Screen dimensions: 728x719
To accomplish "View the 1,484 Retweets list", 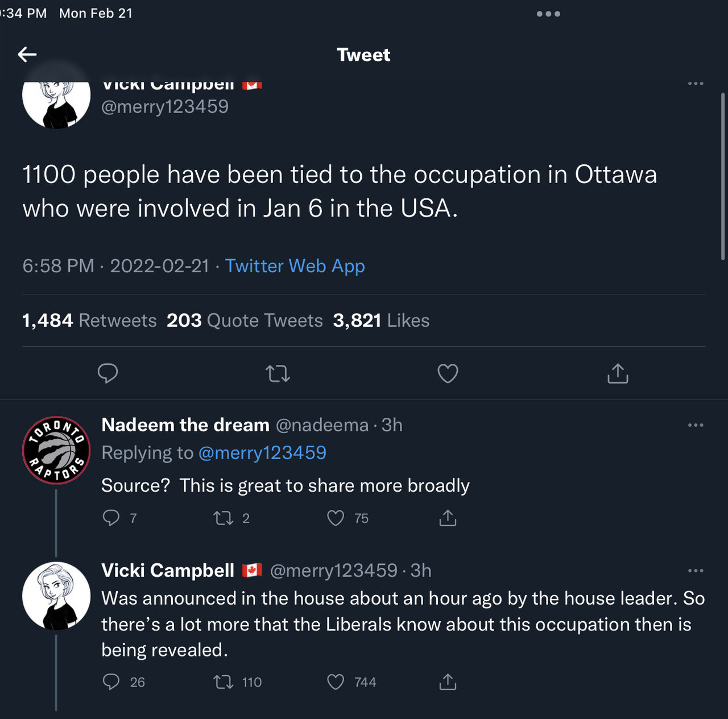I will click(89, 321).
